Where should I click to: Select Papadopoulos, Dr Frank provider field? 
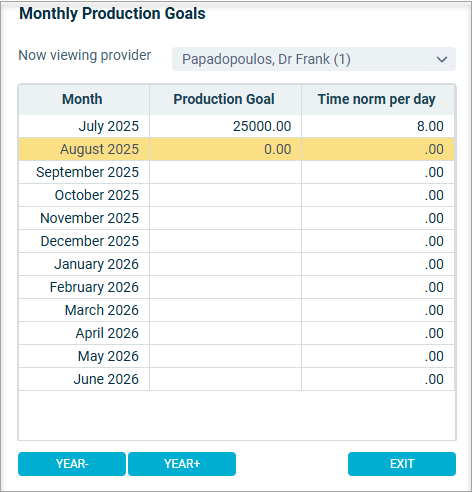314,59
